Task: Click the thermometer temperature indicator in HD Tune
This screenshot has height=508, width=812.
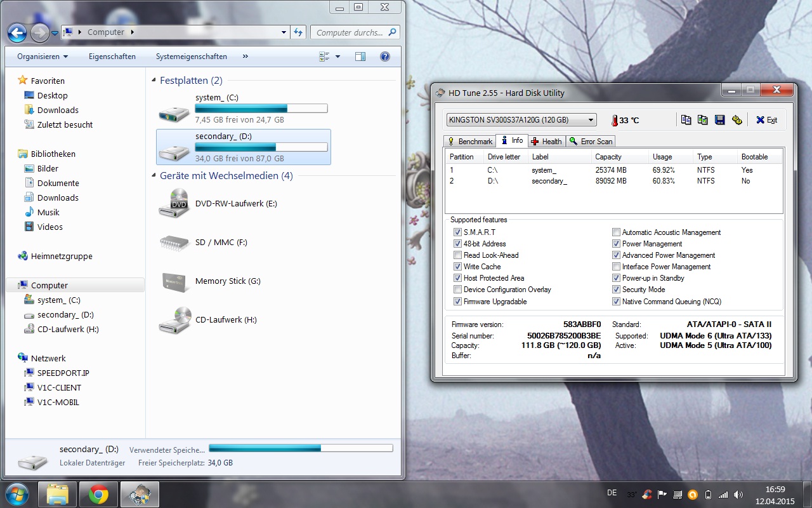Action: click(615, 120)
